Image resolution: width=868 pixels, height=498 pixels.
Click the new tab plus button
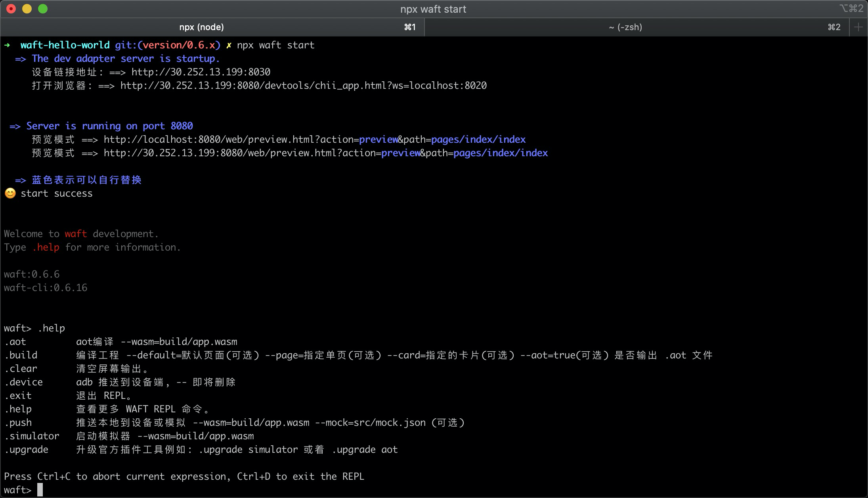[x=858, y=27]
